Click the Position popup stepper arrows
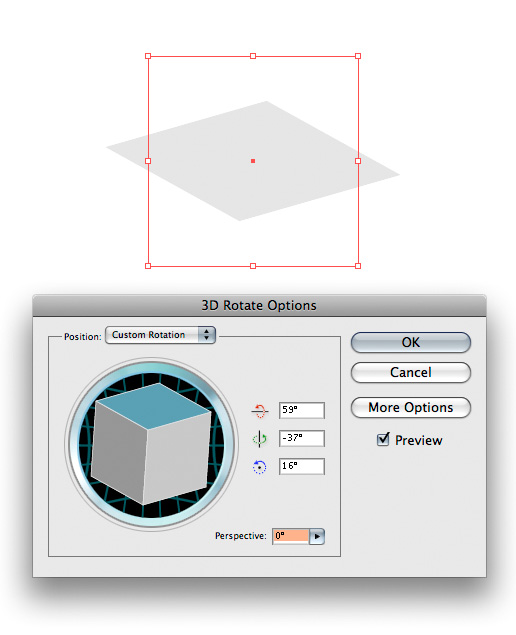The height and width of the screenshot is (635, 516). (x=207, y=335)
